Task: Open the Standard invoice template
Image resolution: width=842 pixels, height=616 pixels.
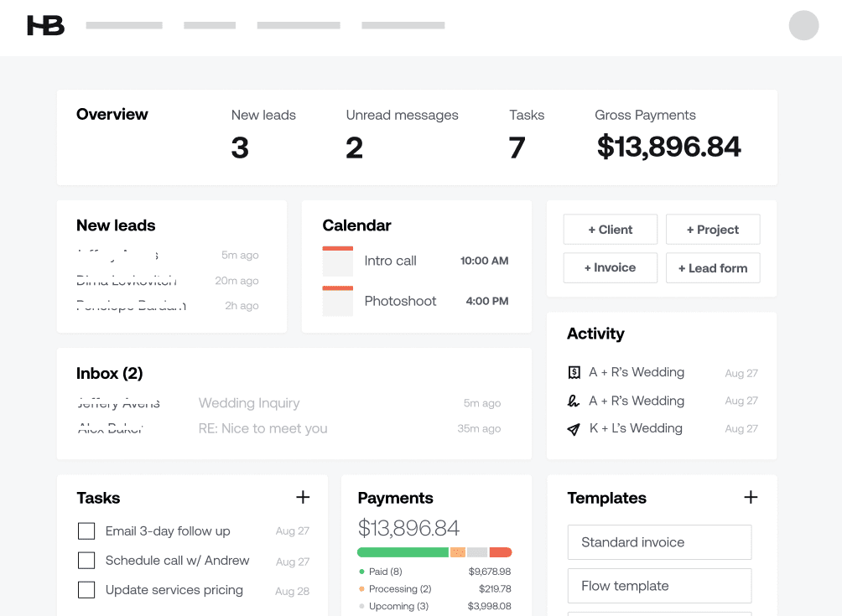Action: 659,542
